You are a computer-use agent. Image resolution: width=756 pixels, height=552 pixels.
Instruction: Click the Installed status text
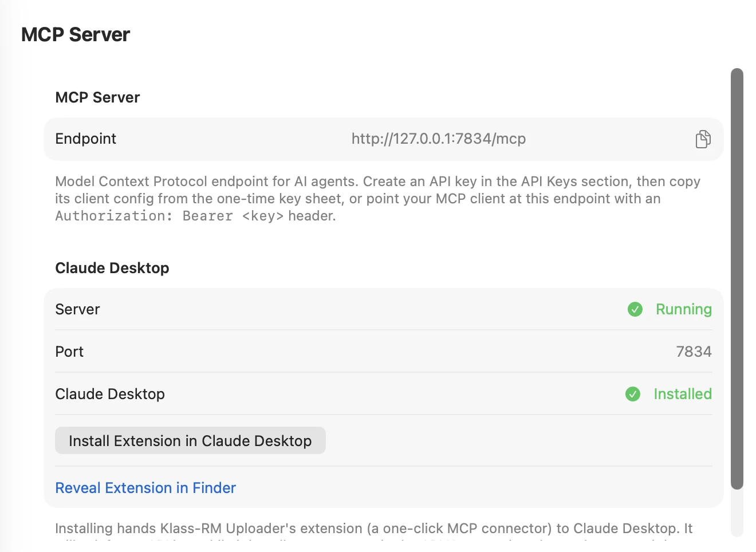[683, 394]
